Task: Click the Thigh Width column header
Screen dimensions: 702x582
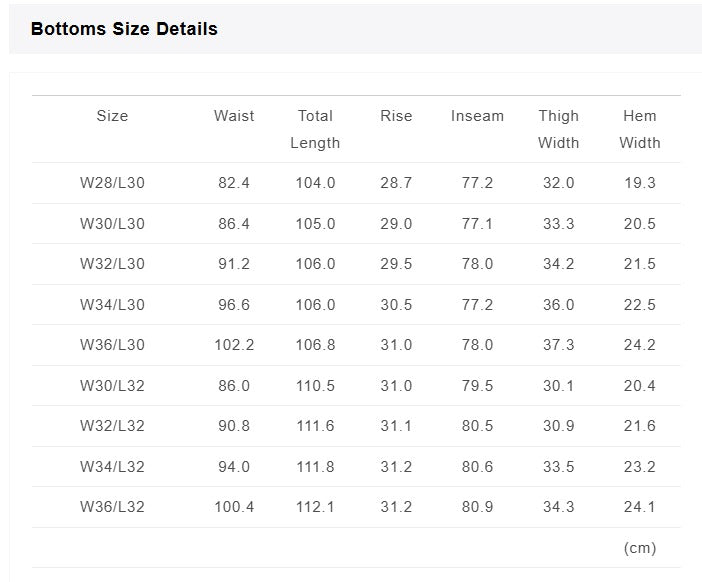Action: coord(558,129)
